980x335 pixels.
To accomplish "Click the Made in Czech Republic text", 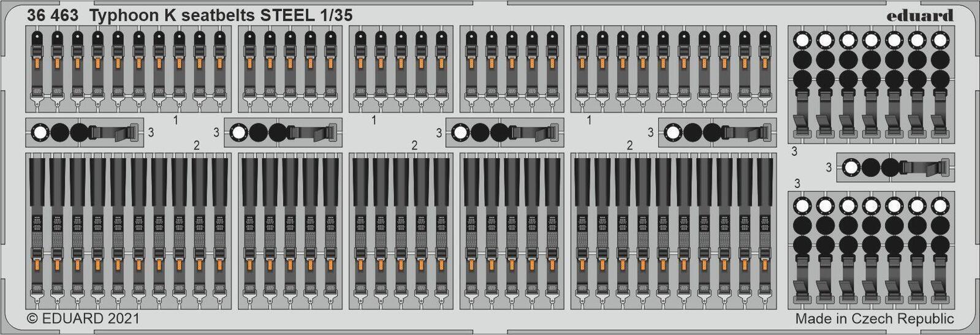I will pos(875,319).
